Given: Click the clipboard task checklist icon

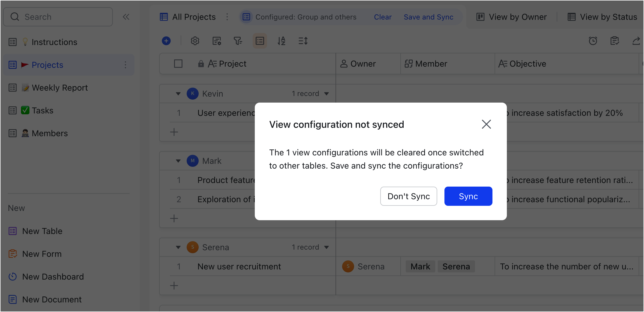Looking at the screenshot, I should coord(615,41).
